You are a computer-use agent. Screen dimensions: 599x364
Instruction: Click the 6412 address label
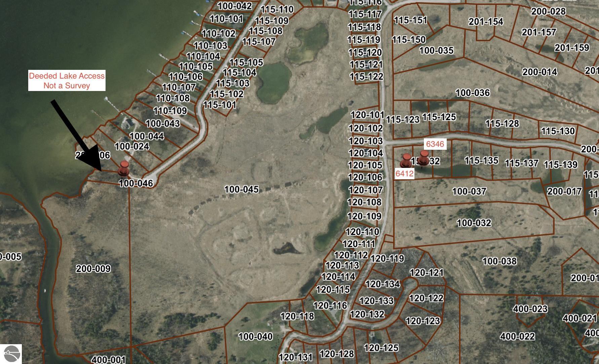tap(404, 174)
